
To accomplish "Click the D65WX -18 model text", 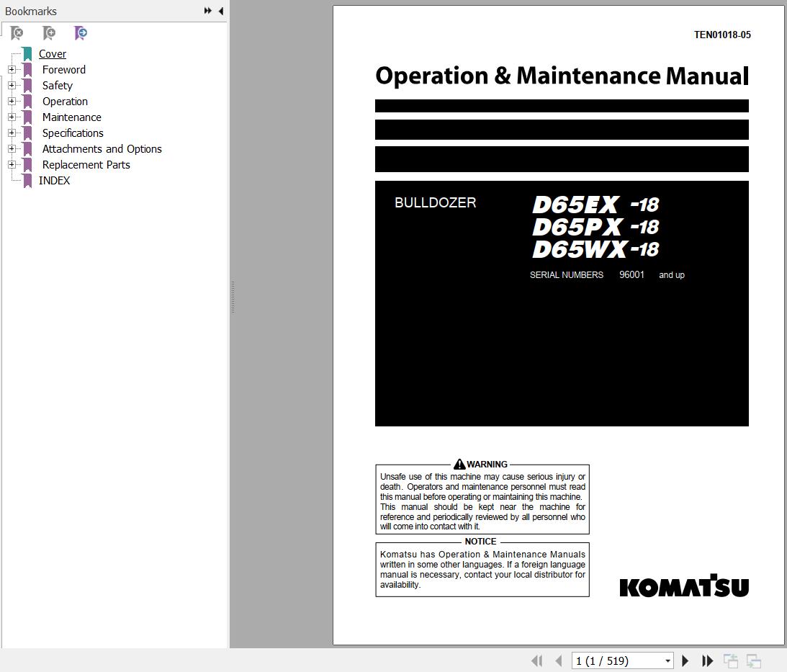I will click(x=595, y=249).
